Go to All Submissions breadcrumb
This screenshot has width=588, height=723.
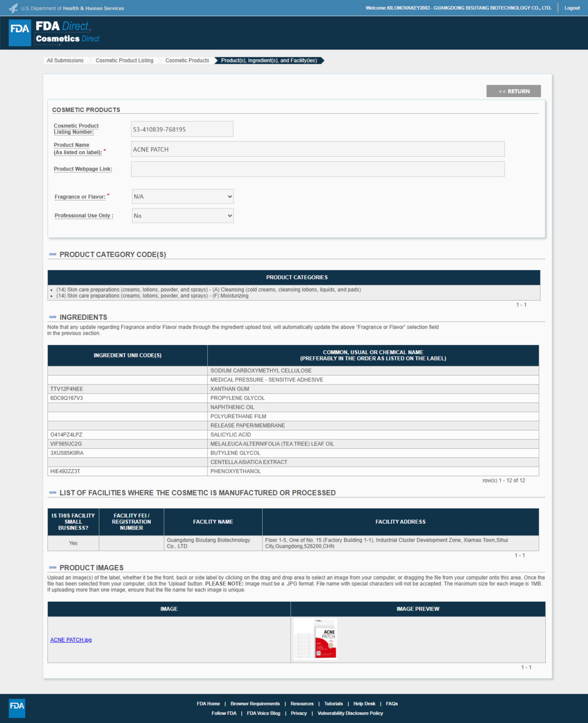point(65,61)
